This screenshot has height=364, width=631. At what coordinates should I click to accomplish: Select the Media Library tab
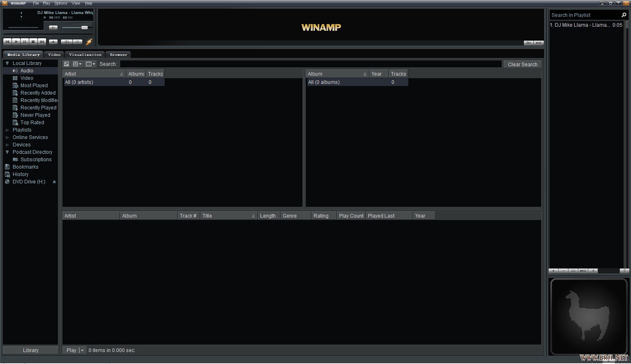click(23, 55)
